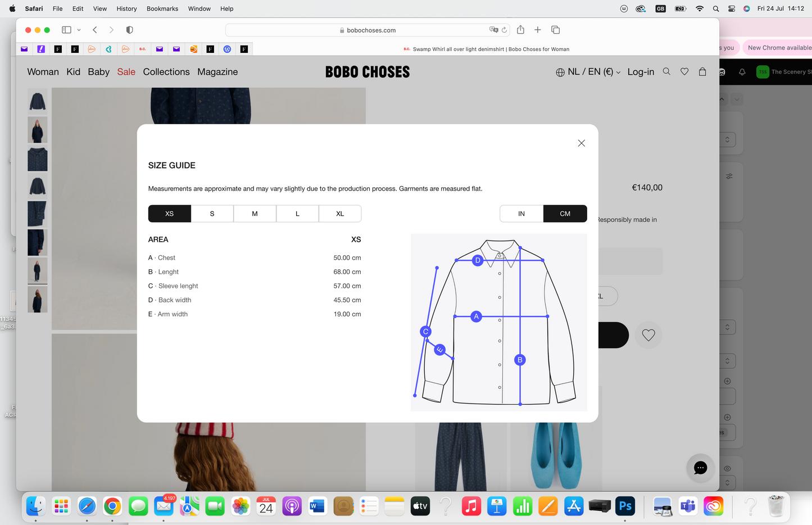Open the Collections menu
Screen dimensions: 812x525
point(166,72)
